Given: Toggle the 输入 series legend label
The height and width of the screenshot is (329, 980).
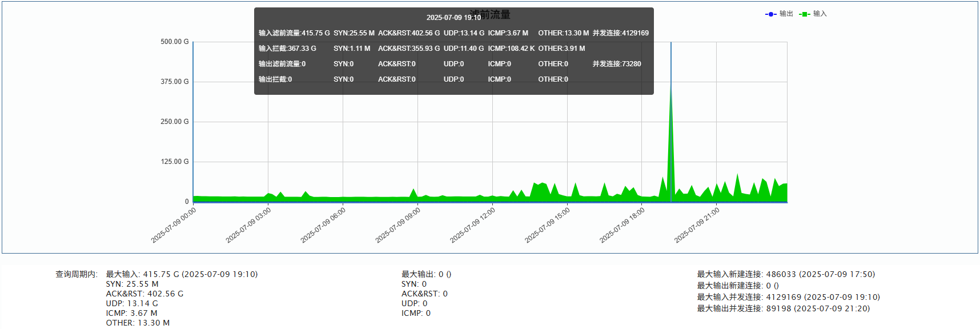Looking at the screenshot, I should click(x=820, y=14).
